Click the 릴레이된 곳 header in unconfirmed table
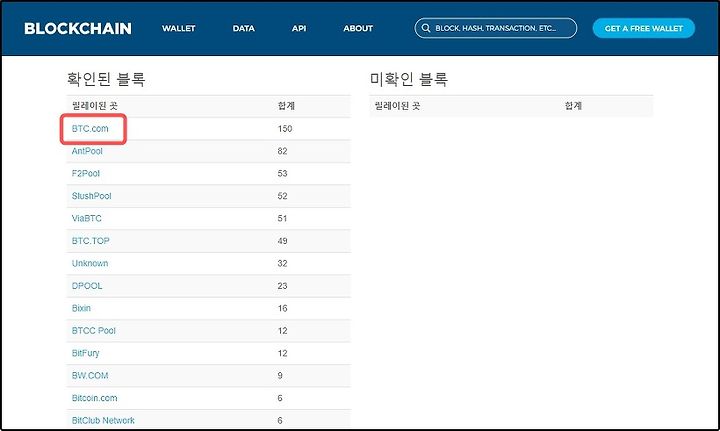 tap(397, 106)
